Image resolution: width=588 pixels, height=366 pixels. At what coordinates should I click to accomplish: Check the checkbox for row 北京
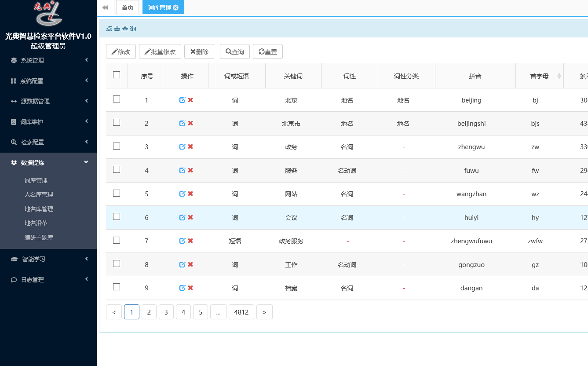[x=117, y=99]
